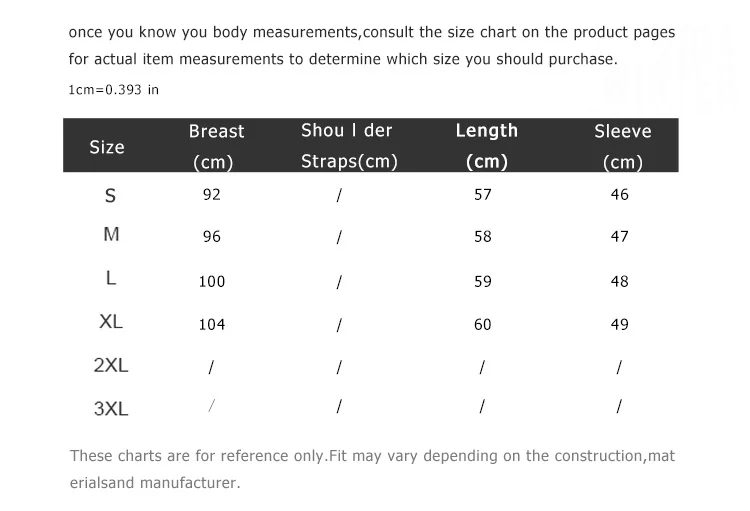Click the M size row label

coord(111,234)
